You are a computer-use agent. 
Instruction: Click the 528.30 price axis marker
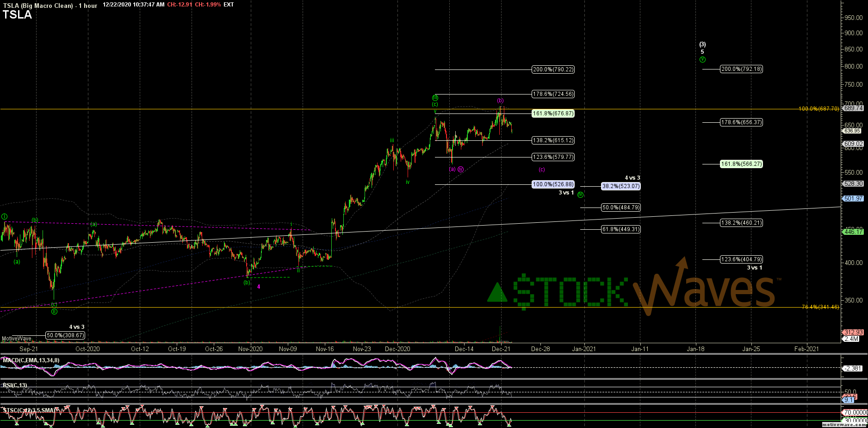tap(853, 184)
